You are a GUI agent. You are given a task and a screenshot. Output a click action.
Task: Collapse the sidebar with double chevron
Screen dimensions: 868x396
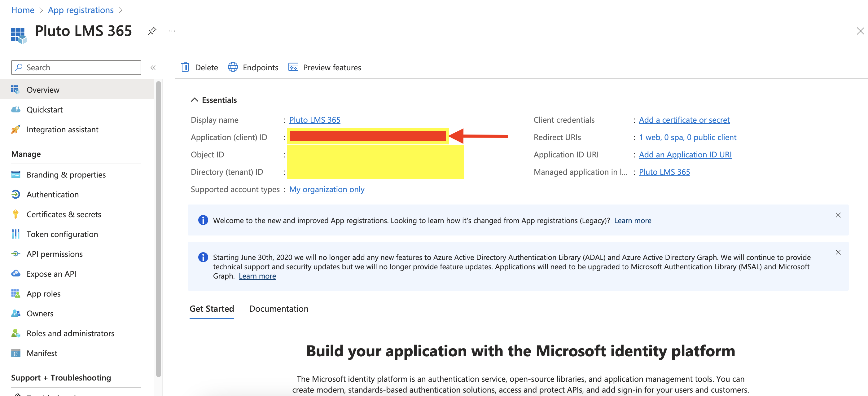pos(153,68)
